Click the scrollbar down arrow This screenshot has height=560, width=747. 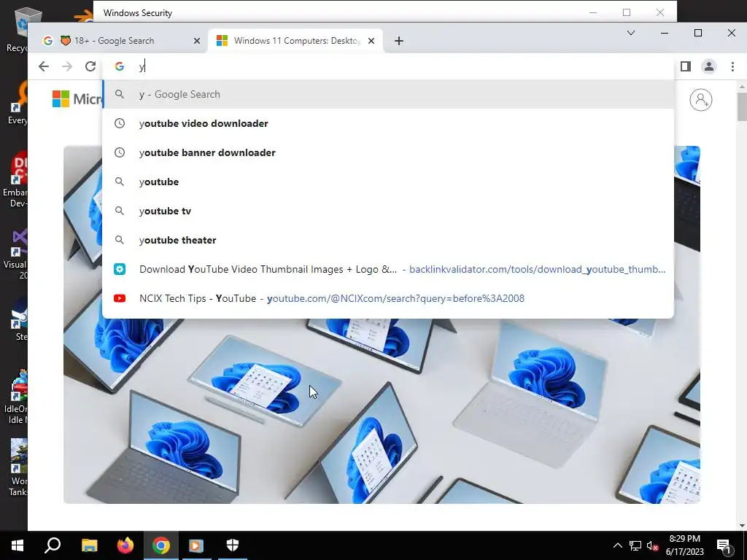point(742,526)
